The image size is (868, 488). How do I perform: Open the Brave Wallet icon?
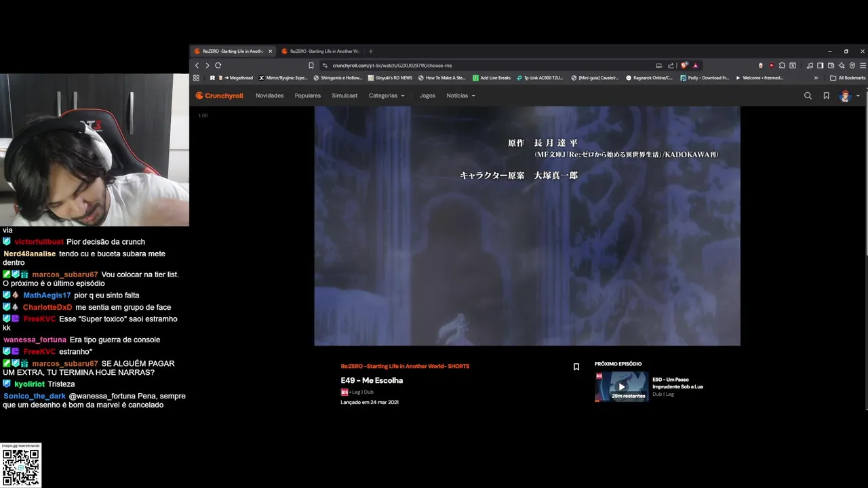(831, 65)
